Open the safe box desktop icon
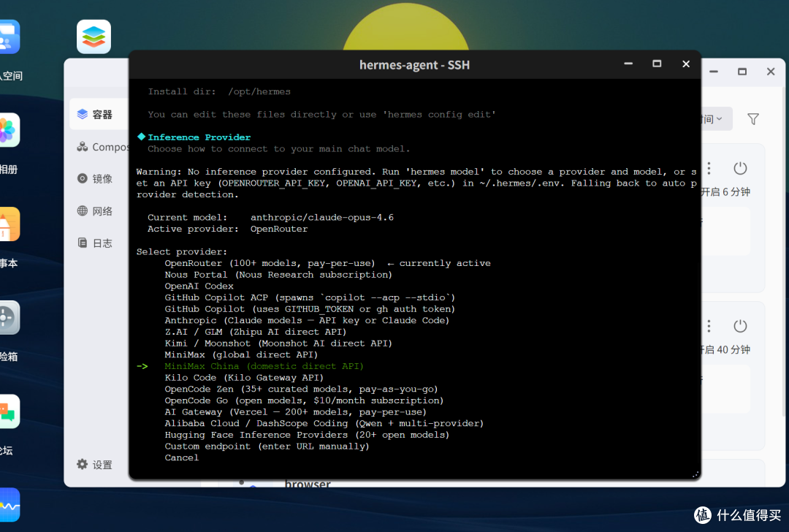 (x=9, y=318)
